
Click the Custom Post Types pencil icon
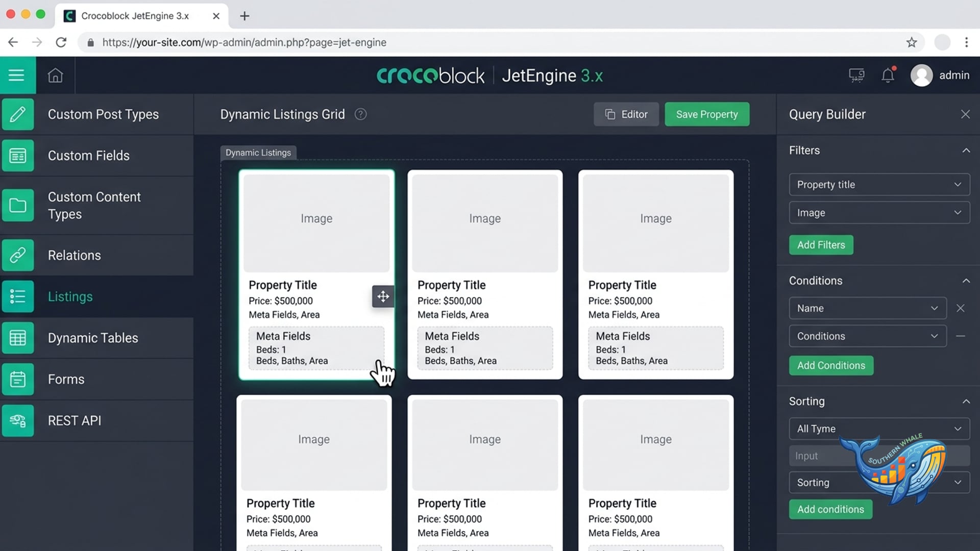point(18,114)
